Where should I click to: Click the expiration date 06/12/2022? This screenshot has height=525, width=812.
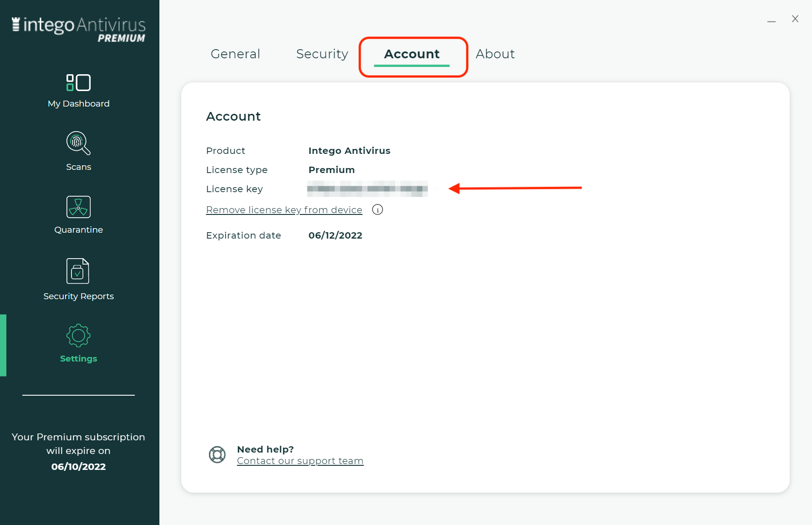tap(335, 235)
